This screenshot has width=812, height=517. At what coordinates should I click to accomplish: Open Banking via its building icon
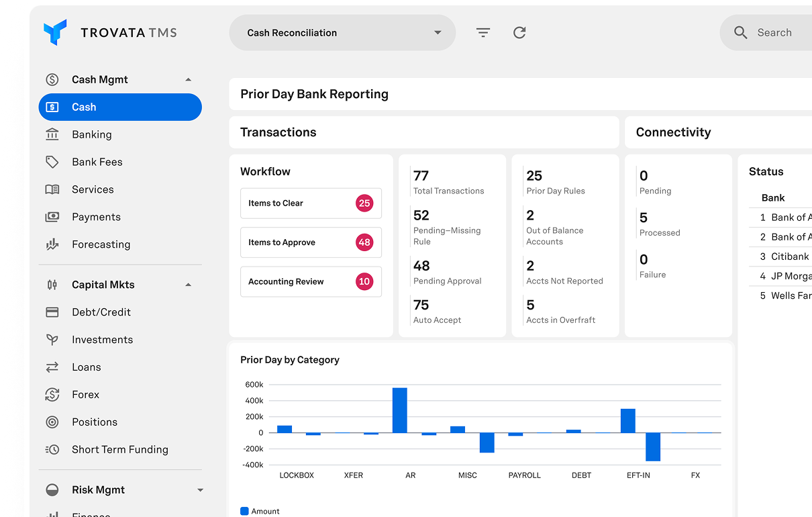pyautogui.click(x=52, y=134)
